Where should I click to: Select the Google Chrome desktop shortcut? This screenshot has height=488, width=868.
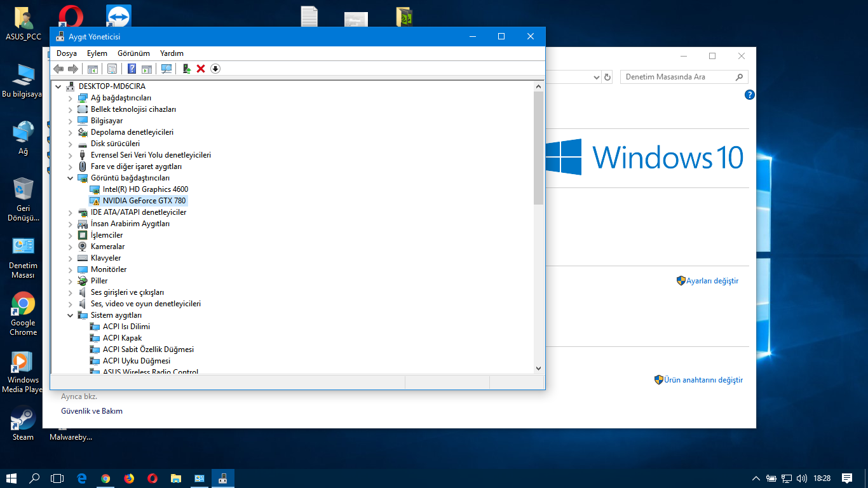(x=24, y=315)
